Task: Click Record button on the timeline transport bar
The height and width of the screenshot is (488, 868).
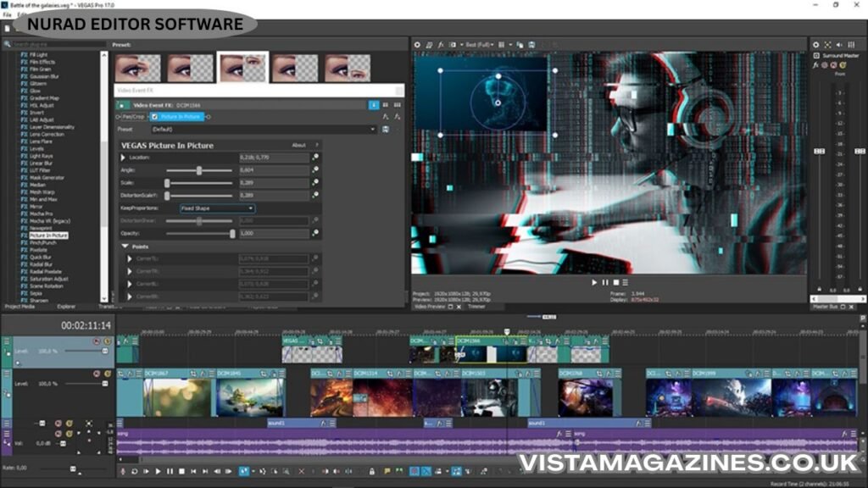Action: (x=123, y=471)
